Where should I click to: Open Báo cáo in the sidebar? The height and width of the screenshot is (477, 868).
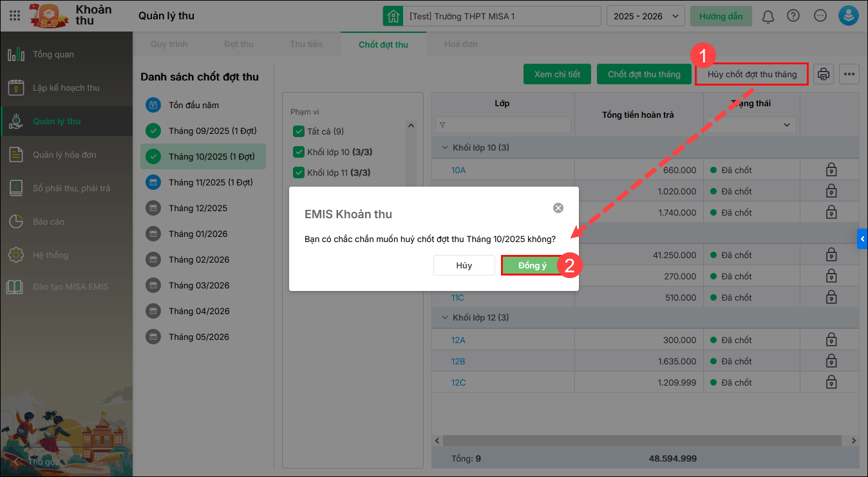[x=48, y=221]
